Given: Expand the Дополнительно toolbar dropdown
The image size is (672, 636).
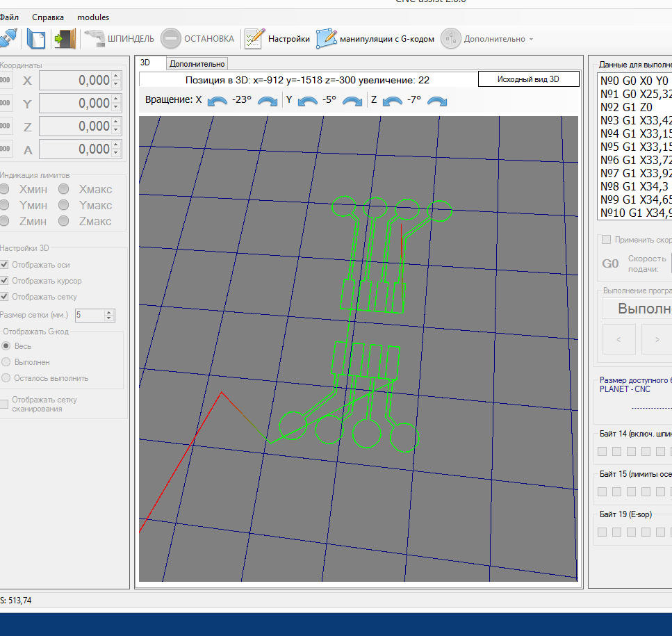Looking at the screenshot, I should [x=488, y=38].
